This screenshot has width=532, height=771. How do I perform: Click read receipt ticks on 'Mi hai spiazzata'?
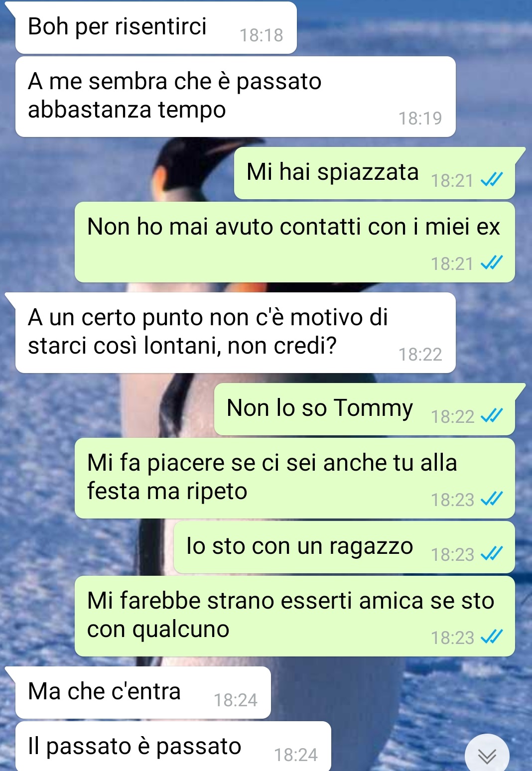pos(492,179)
